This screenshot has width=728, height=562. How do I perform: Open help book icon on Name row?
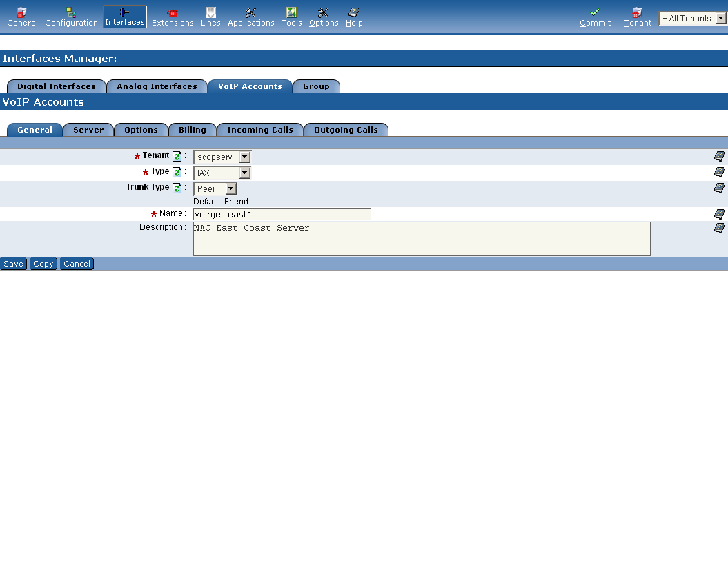(719, 214)
